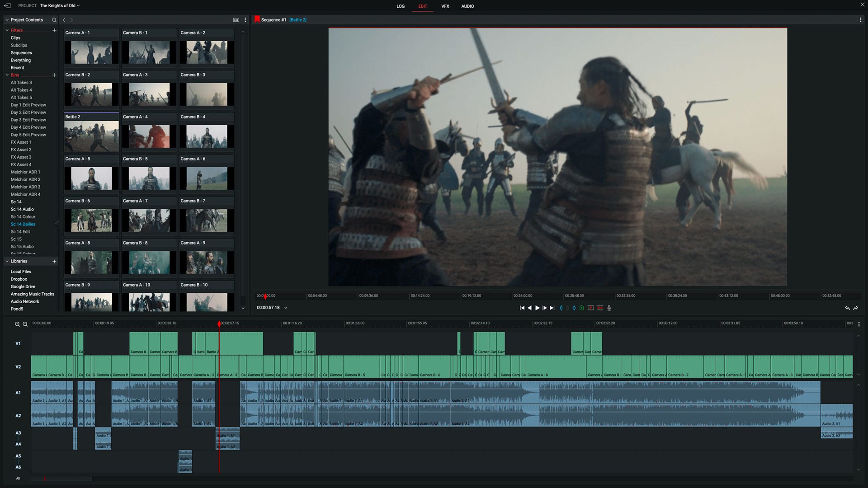Click the settings gear icon in Project Contents
The height and width of the screenshot is (488, 868).
point(245,20)
